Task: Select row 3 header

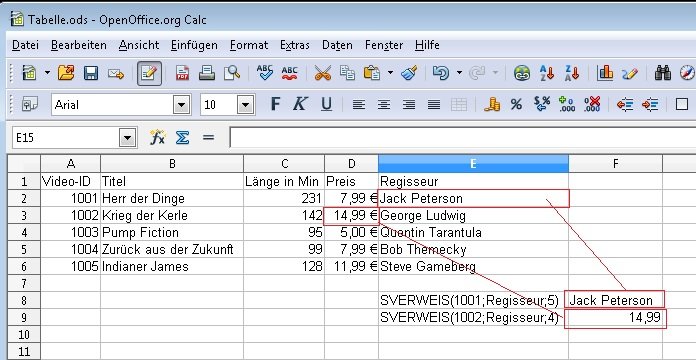Action: (24, 216)
